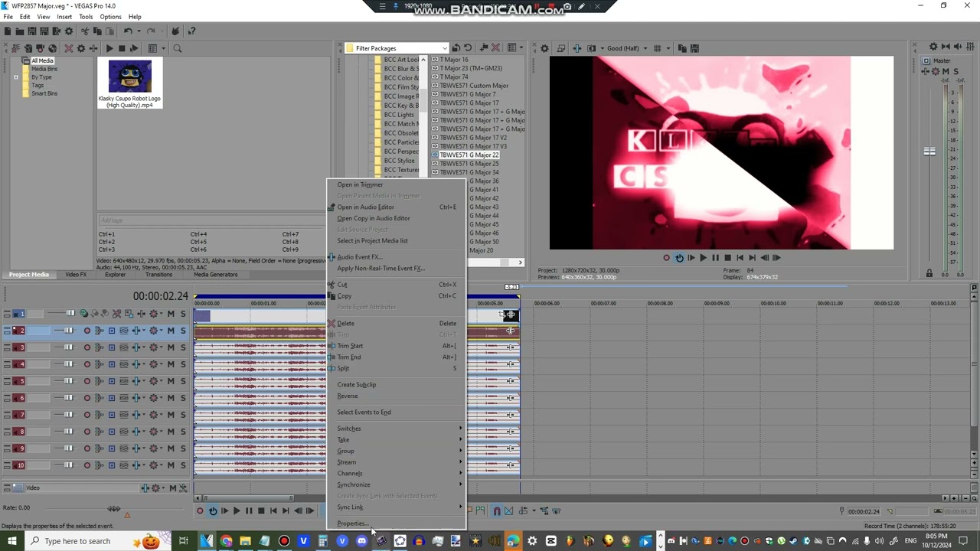
Task: Mute video track 1
Action: click(171, 314)
